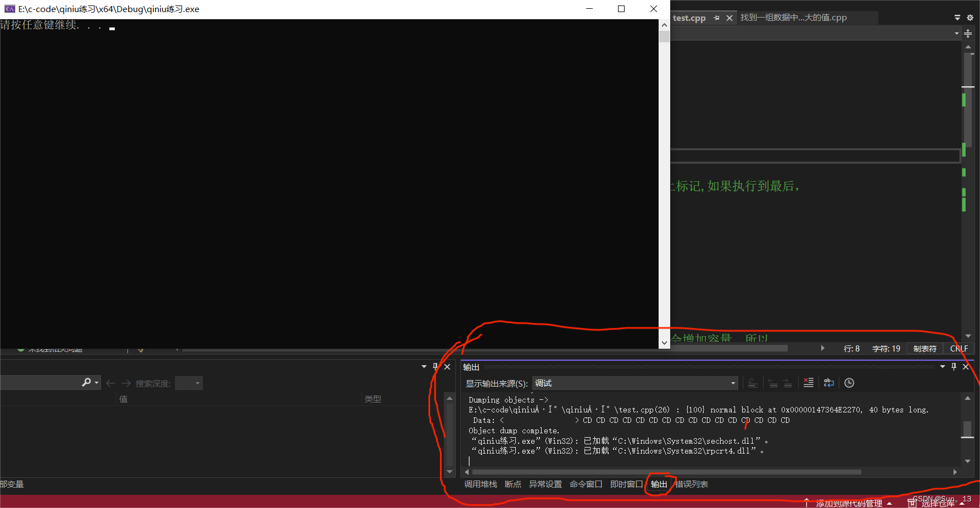Click the console app icon in title bar
The image size is (980, 508).
tap(9, 9)
